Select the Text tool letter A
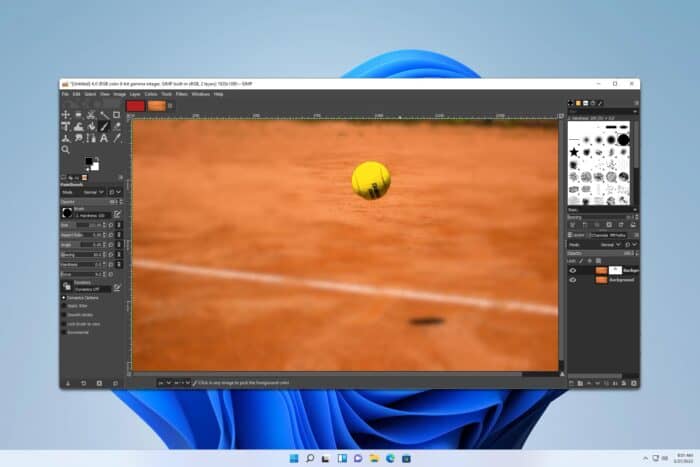Image resolution: width=700 pixels, height=467 pixels. tap(104, 138)
